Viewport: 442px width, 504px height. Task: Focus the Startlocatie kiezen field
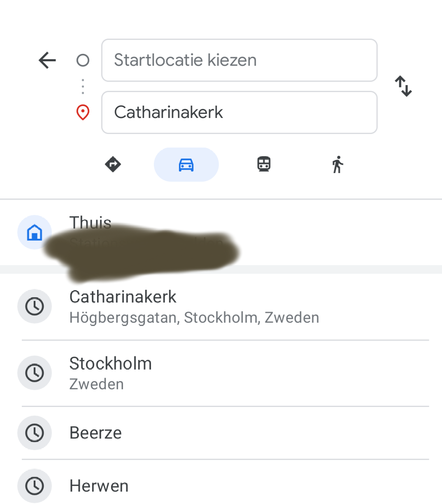click(239, 60)
